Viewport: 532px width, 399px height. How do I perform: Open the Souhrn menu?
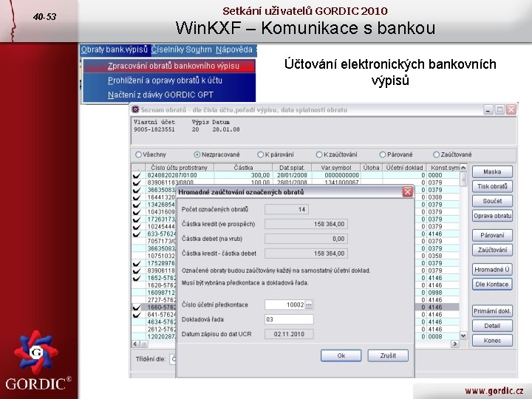coord(199,50)
